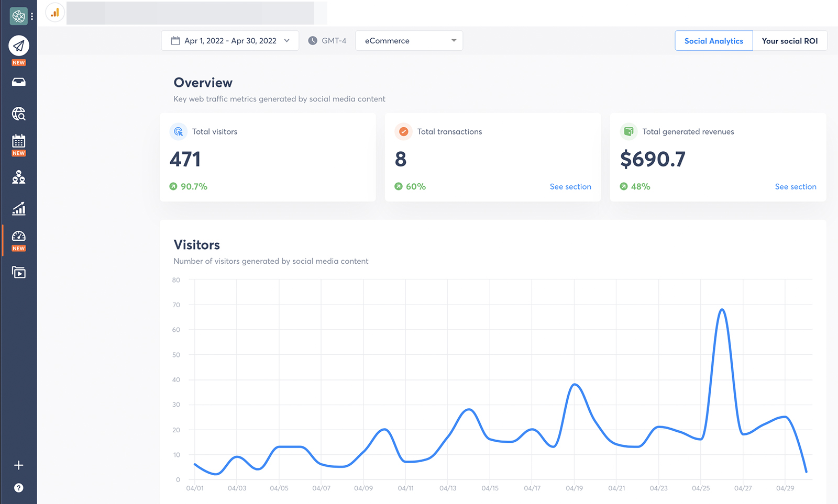This screenshot has width=838, height=504.
Task: Open the Inbox tray icon in sidebar
Action: [x=19, y=82]
